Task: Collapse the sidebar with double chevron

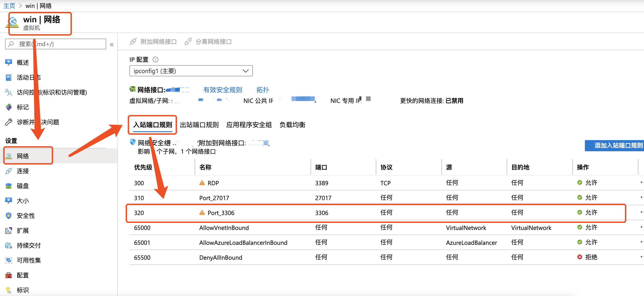Action: point(112,45)
